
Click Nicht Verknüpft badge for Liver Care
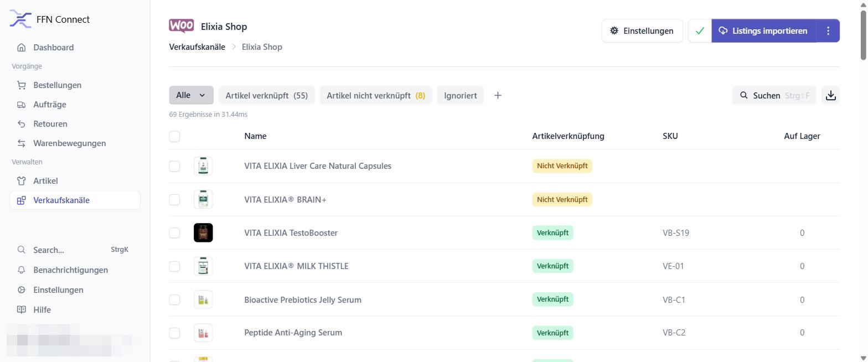click(x=562, y=166)
